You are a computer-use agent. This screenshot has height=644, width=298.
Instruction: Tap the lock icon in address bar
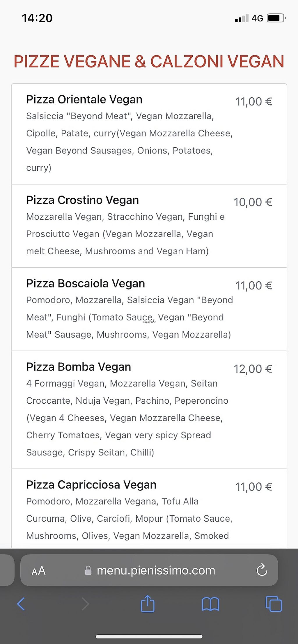pyautogui.click(x=88, y=570)
